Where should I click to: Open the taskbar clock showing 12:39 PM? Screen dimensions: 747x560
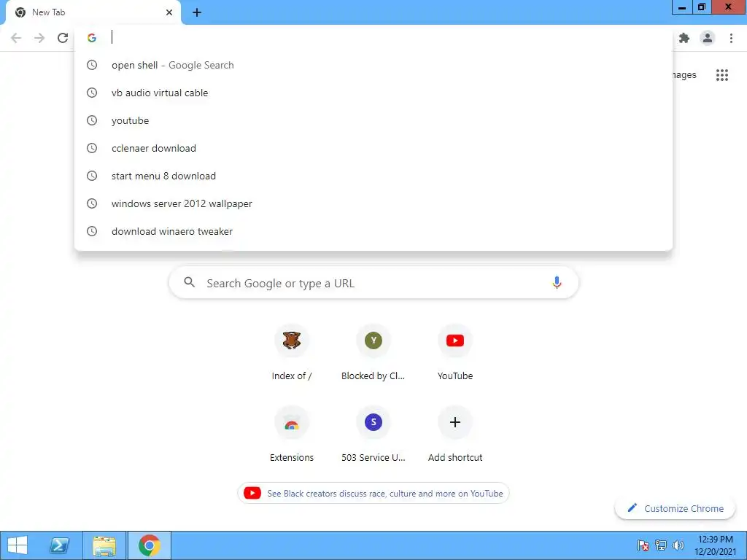coord(715,545)
